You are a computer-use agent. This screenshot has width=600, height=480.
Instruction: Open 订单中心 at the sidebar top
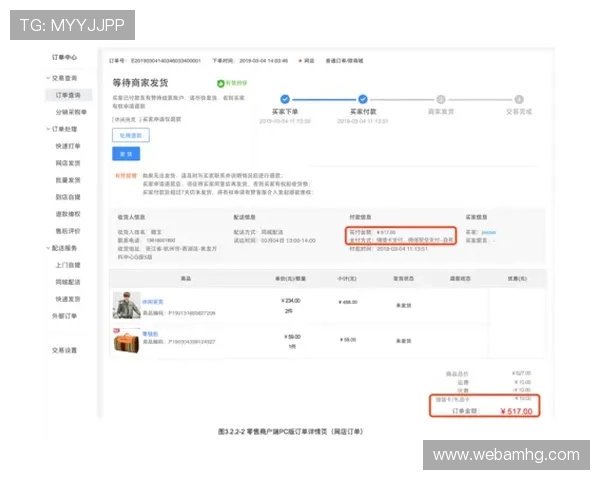(64, 57)
